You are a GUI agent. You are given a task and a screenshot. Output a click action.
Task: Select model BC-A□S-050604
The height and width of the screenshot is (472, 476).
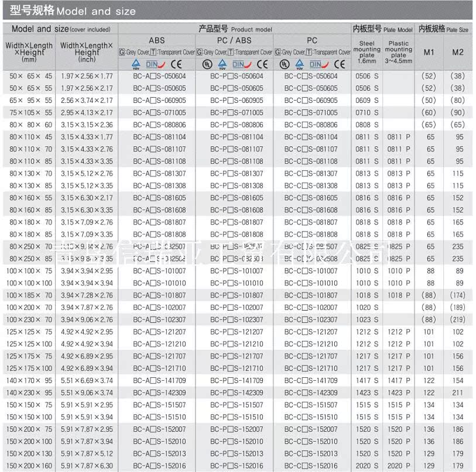159,76
